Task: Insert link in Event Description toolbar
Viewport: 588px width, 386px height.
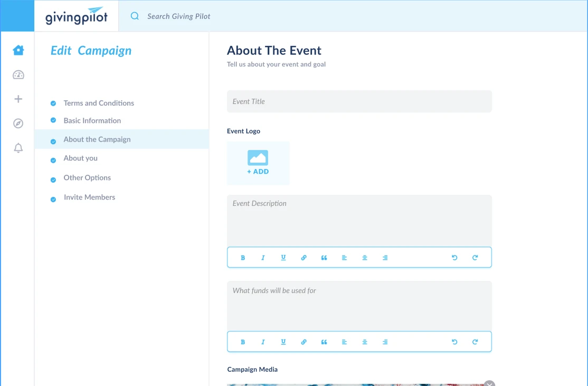Action: 304,258
